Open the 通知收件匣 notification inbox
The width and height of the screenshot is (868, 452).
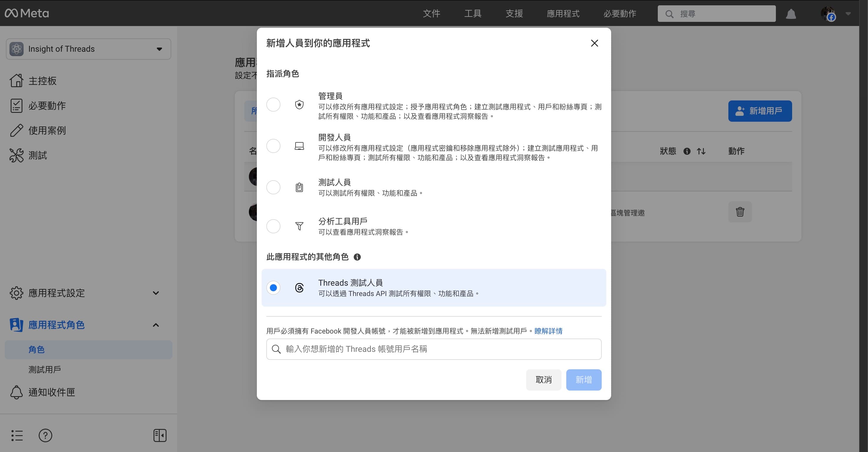coord(52,392)
